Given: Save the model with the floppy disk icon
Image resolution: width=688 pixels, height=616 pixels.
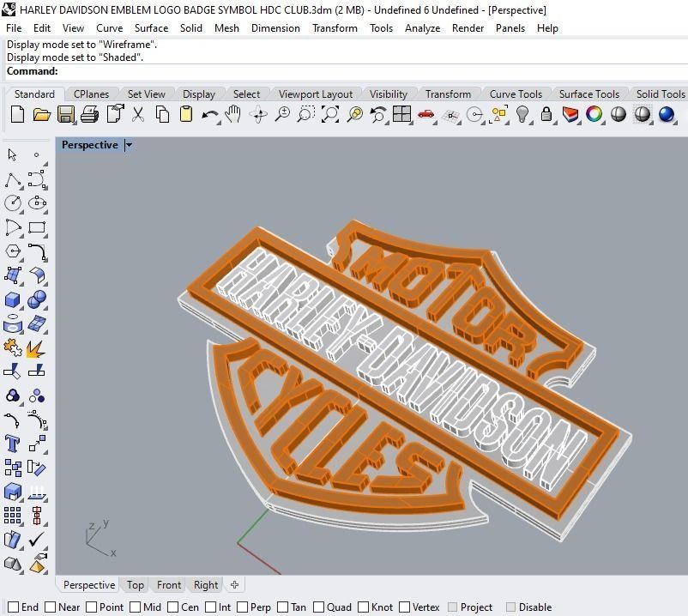Looking at the screenshot, I should 66,115.
